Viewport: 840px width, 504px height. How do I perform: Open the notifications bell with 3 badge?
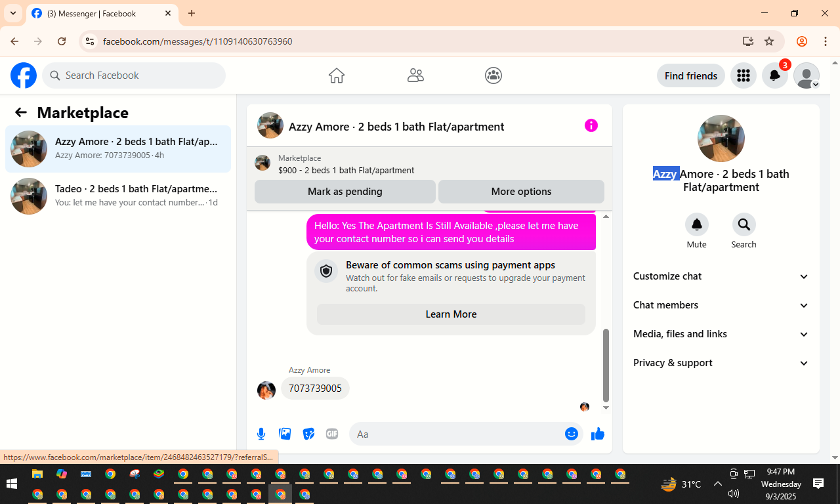[775, 75]
